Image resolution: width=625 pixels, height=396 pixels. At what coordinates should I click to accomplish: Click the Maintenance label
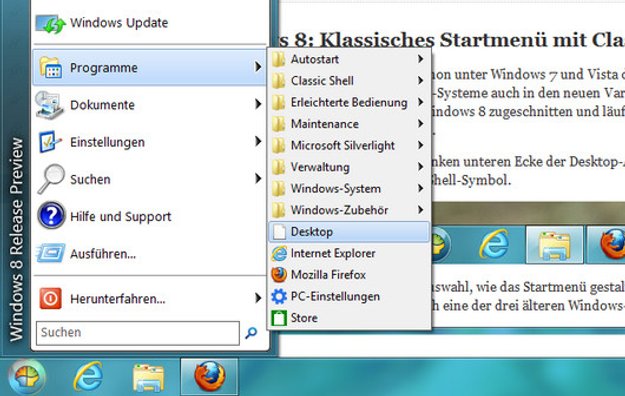click(325, 124)
